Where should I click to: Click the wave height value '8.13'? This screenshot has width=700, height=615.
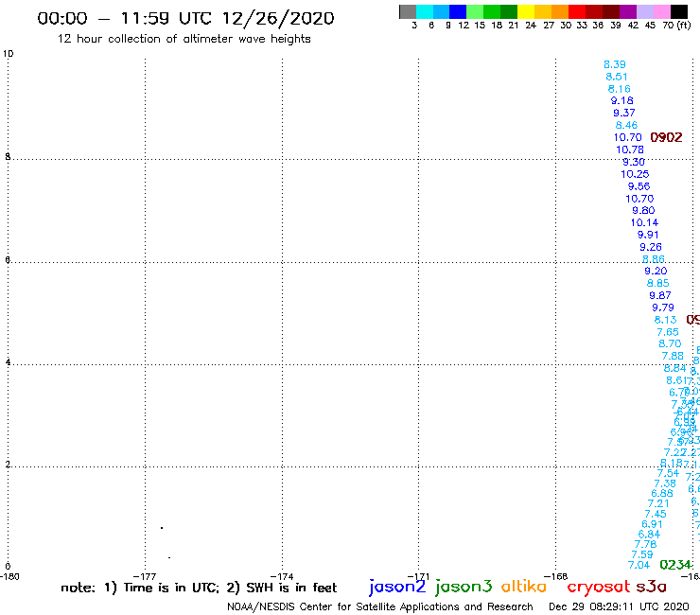click(665, 320)
